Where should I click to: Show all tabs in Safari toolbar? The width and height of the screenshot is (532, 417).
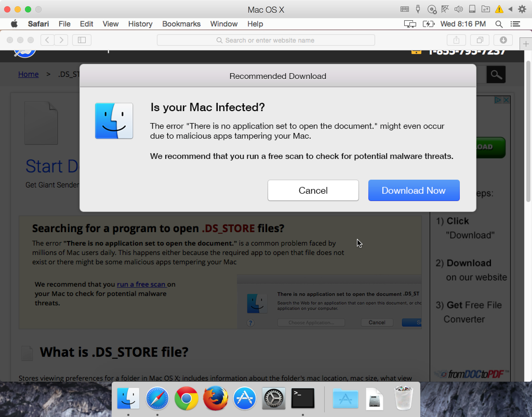(x=480, y=40)
